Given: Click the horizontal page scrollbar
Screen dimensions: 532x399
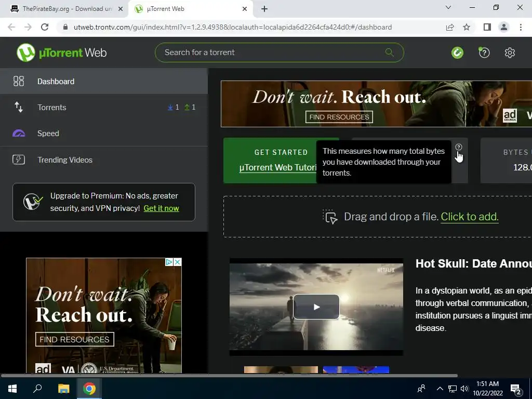Looking at the screenshot, I should click(229, 376).
